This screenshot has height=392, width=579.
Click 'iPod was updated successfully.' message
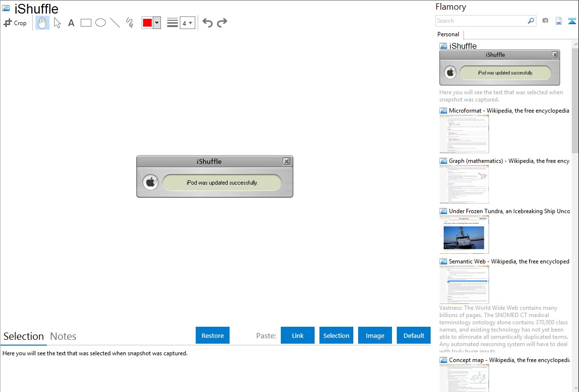(222, 183)
